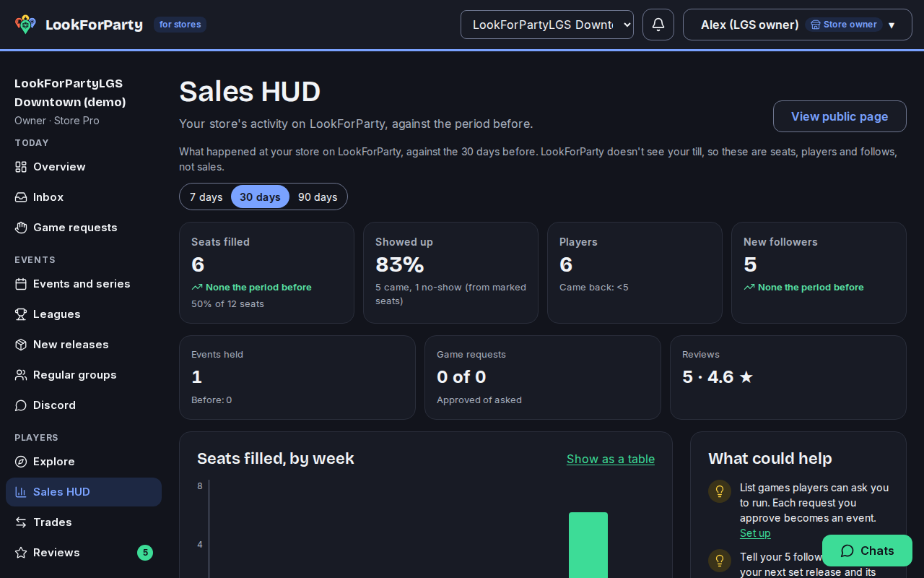The height and width of the screenshot is (578, 924).
Task: Open Trades page
Action: [x=84, y=522]
